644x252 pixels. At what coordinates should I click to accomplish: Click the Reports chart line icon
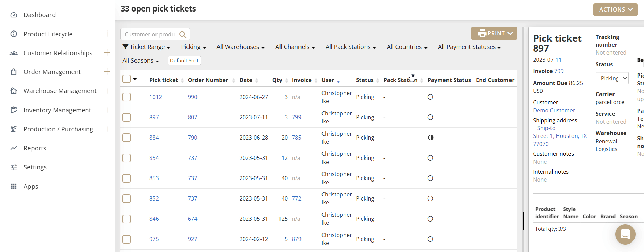coord(14,148)
